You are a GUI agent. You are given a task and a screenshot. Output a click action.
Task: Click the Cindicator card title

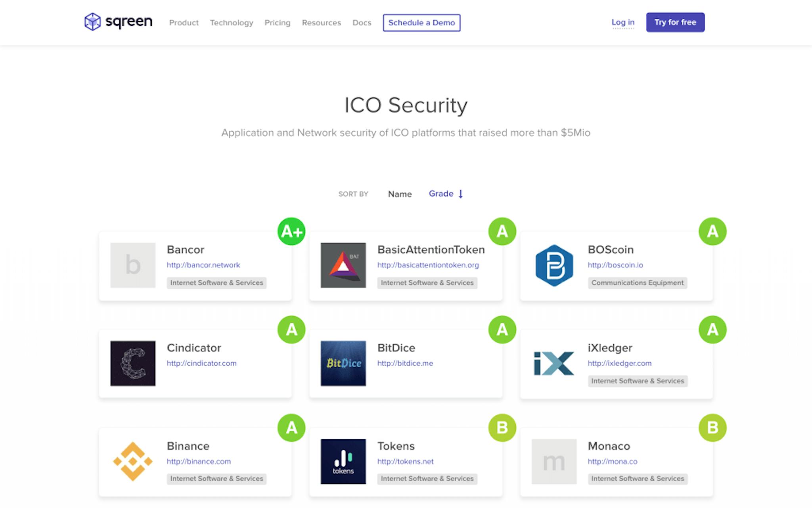coord(194,348)
